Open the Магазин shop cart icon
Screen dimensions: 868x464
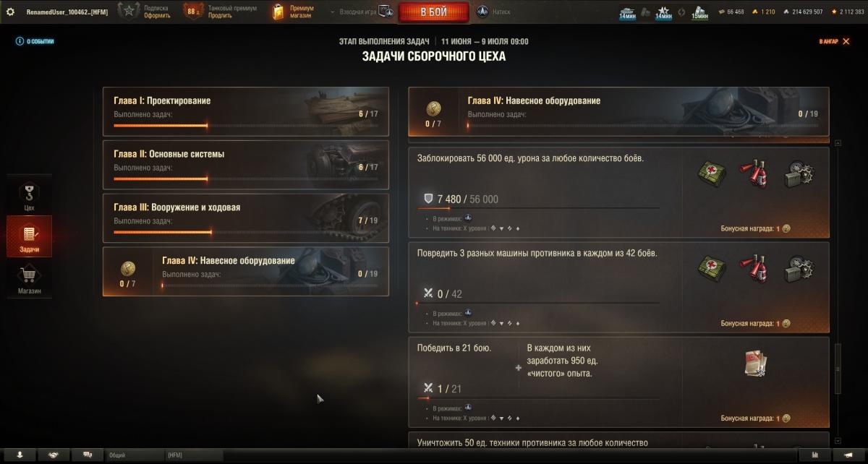(x=30, y=279)
